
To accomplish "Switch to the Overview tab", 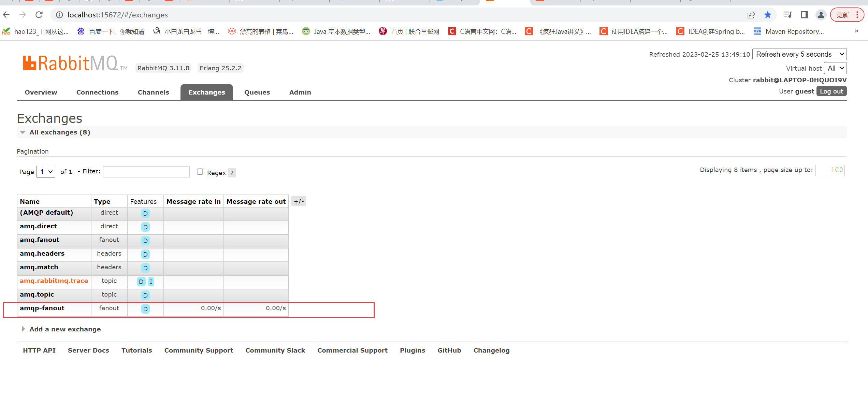I will [41, 92].
